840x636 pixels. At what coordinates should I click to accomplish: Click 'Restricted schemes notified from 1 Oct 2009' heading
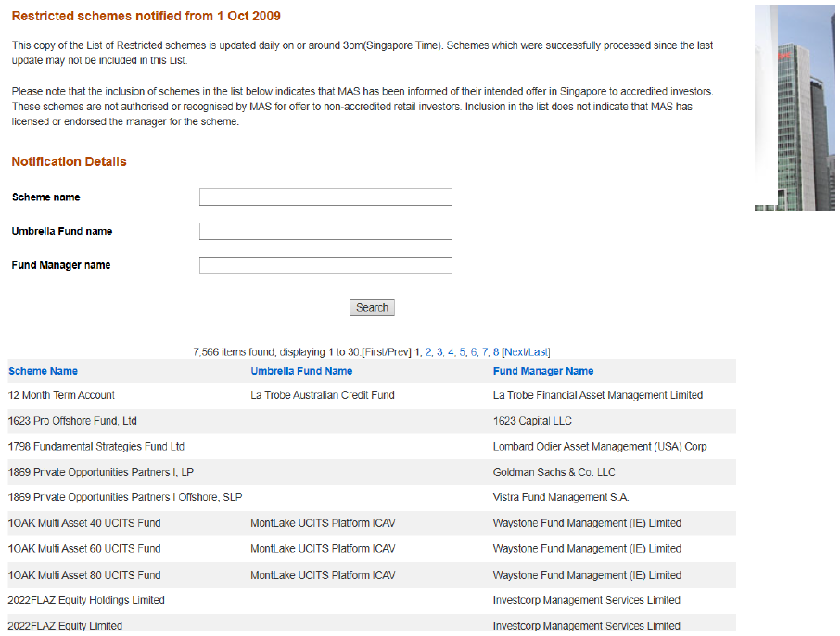146,16
